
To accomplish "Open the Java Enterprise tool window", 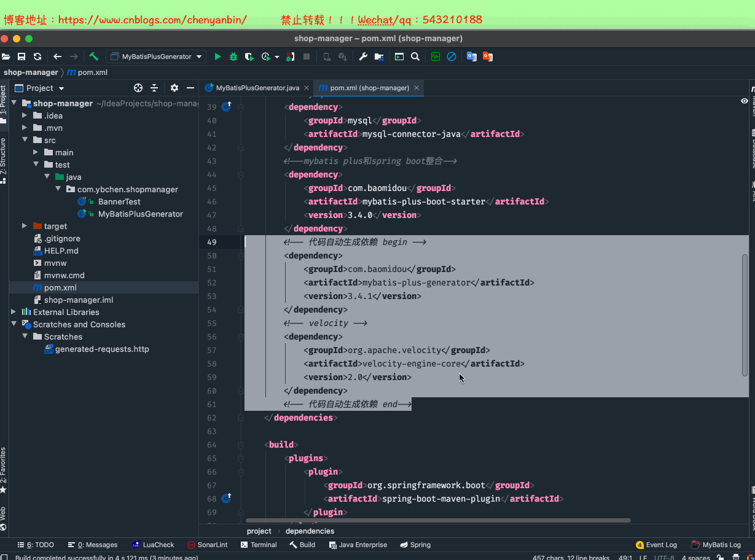I will (x=358, y=545).
